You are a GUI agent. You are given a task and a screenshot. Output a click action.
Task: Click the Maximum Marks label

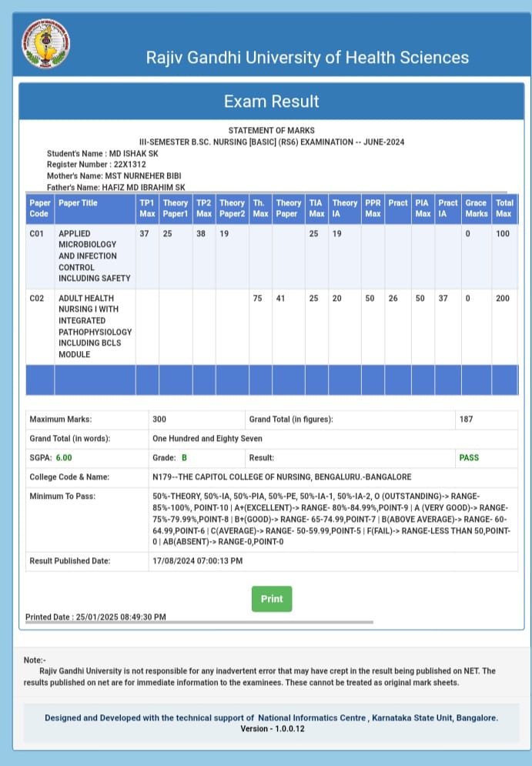(x=61, y=419)
